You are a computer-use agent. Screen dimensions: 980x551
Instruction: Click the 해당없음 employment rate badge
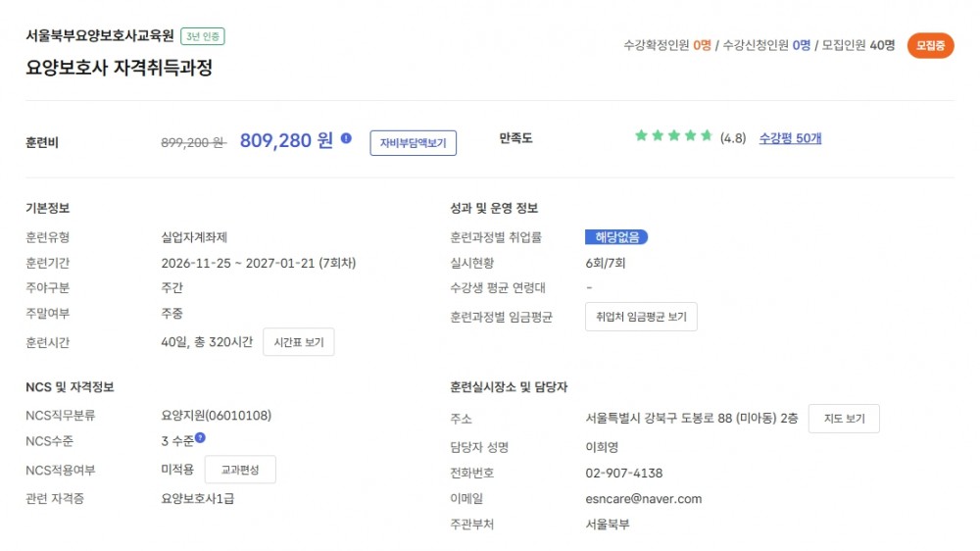616,237
